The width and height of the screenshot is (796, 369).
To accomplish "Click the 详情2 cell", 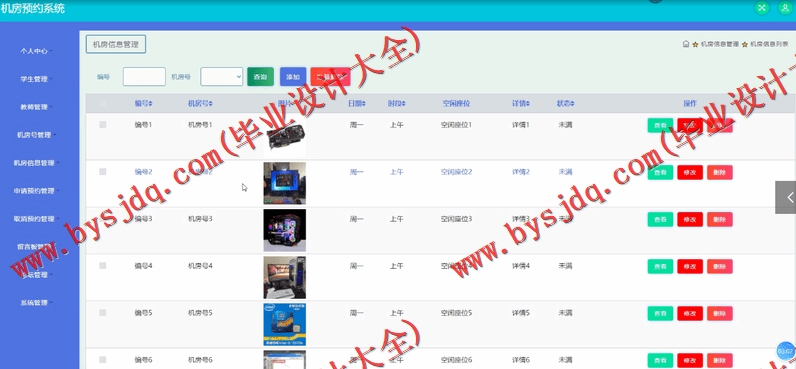I will coord(521,172).
